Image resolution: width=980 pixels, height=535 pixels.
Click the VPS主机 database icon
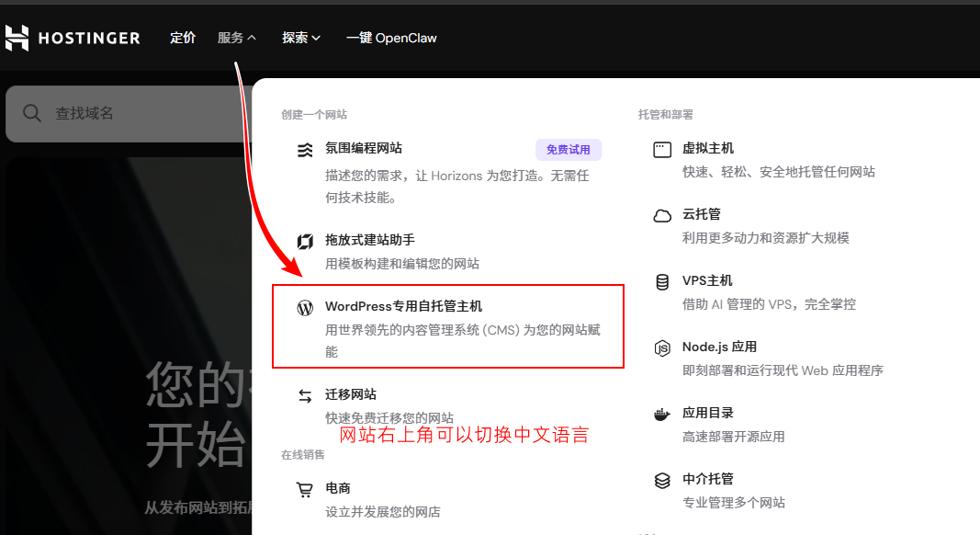662,282
